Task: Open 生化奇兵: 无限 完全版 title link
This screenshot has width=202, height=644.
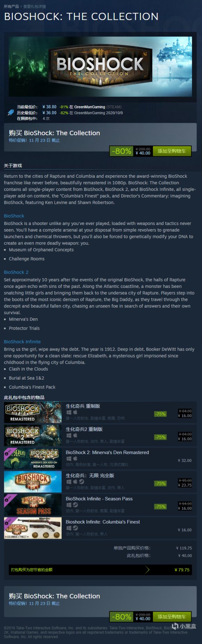Action: coord(90,475)
